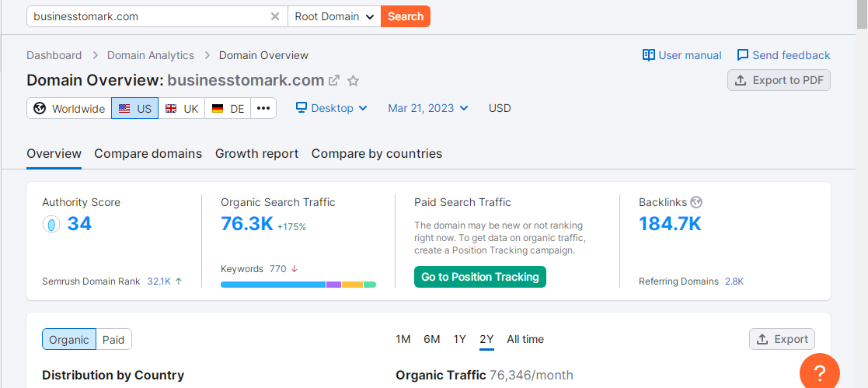Image resolution: width=868 pixels, height=388 pixels.
Task: Open Mar 21, 2023 date picker
Action: click(x=428, y=108)
